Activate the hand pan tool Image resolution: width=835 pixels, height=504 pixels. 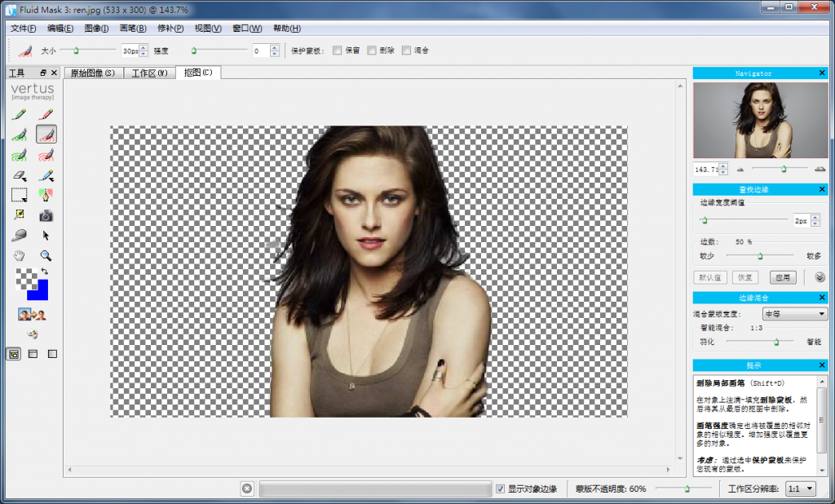coord(19,255)
